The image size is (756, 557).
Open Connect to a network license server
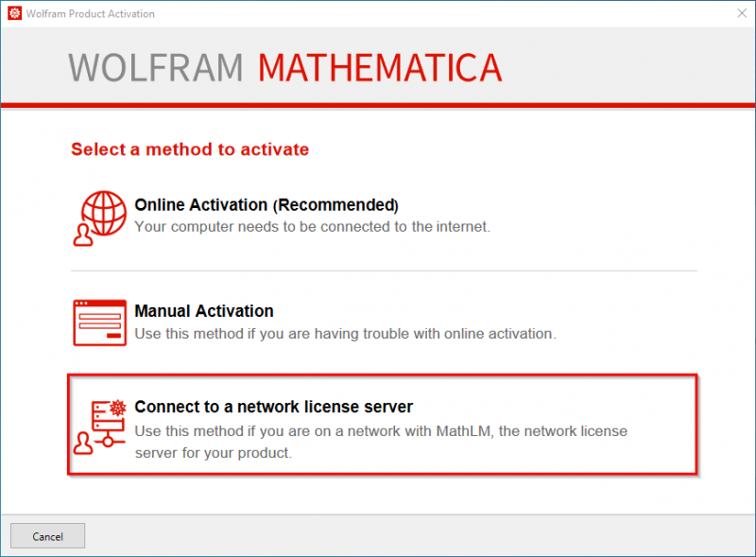[x=383, y=425]
